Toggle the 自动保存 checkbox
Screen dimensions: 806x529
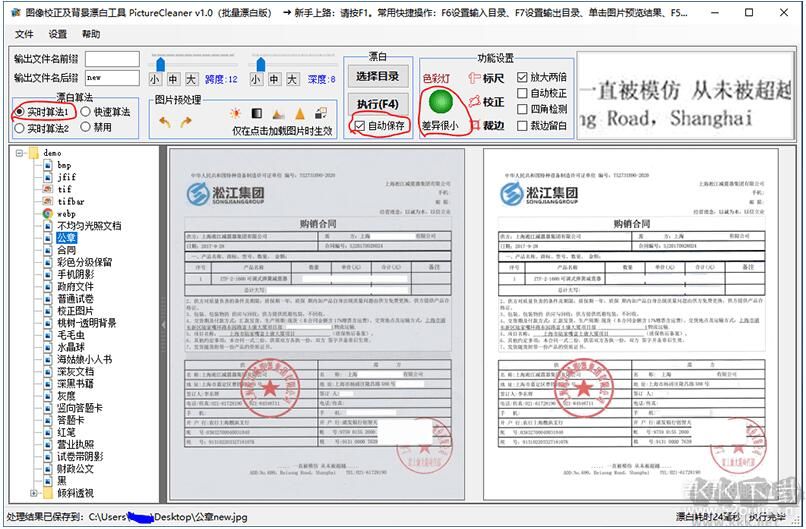click(360, 125)
